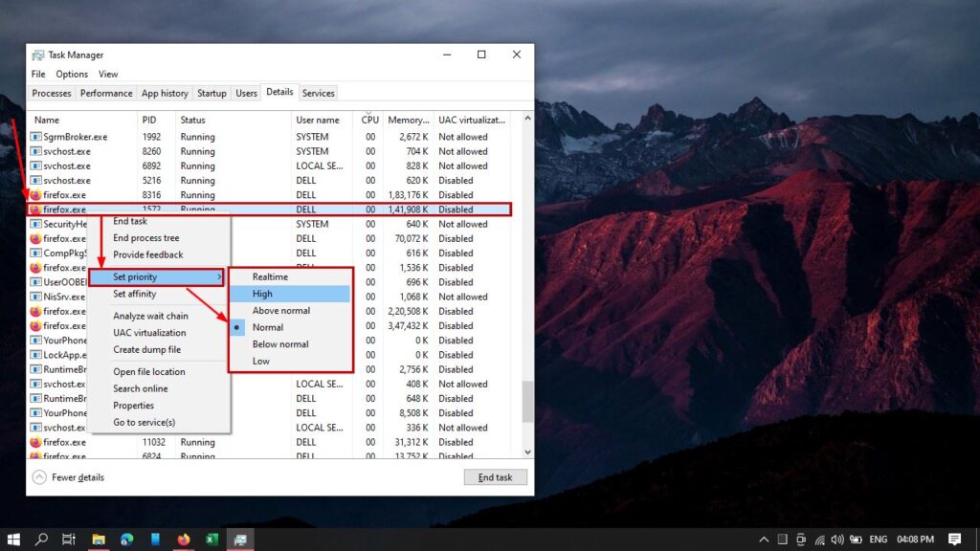Open the View menu
Image resolution: width=980 pixels, height=551 pixels.
point(108,74)
